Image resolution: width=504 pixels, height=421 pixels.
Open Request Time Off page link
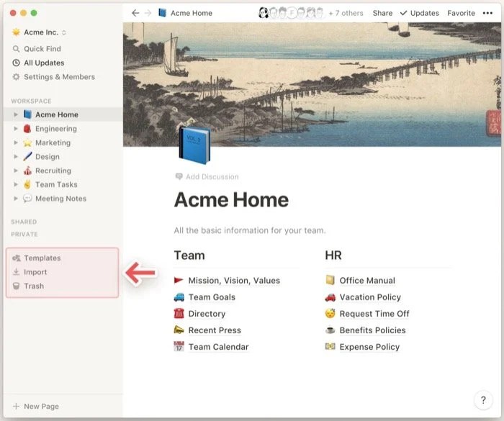374,314
